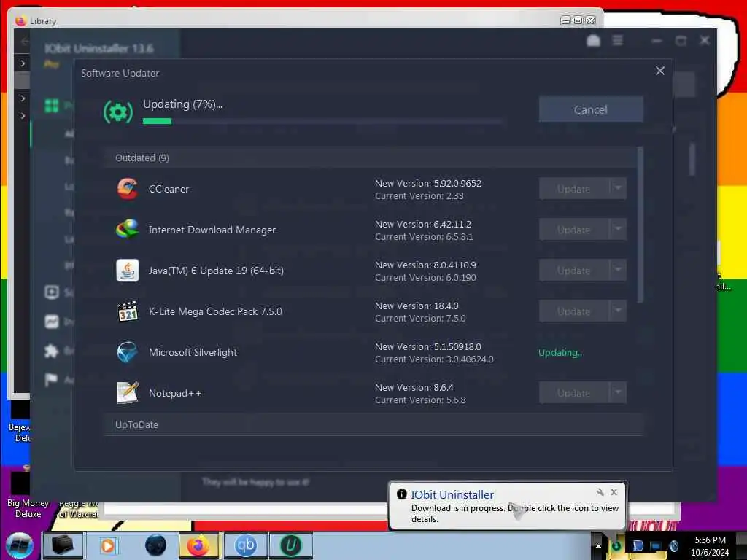Click 'Current Version: 6.5.3.1' text
This screenshot has width=747, height=560.
[x=424, y=237]
